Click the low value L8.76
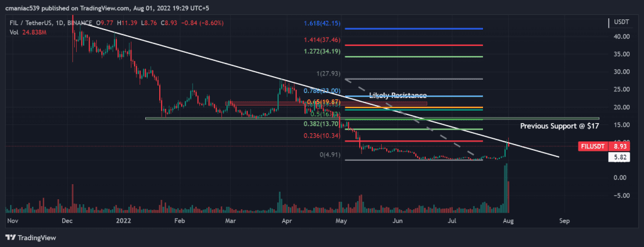 (x=148, y=23)
